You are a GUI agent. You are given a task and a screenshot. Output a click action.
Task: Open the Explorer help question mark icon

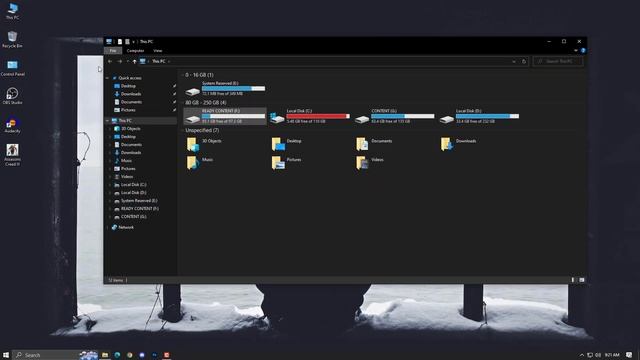click(583, 51)
